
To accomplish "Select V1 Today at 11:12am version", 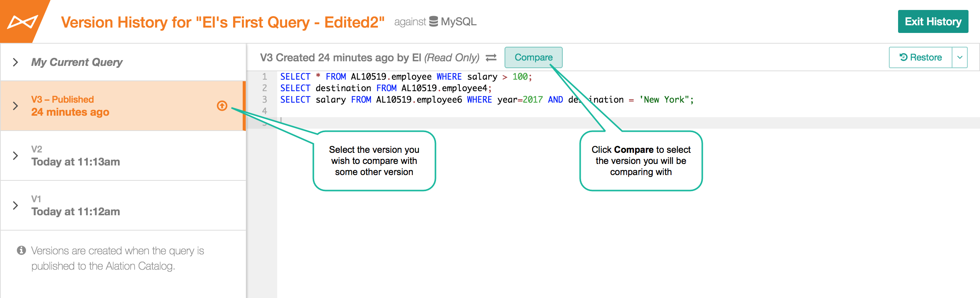I will click(123, 205).
